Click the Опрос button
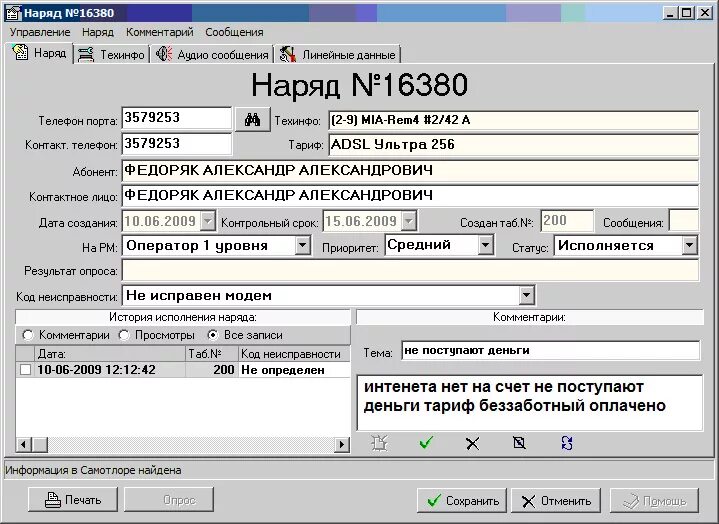719x524 pixels. (169, 500)
